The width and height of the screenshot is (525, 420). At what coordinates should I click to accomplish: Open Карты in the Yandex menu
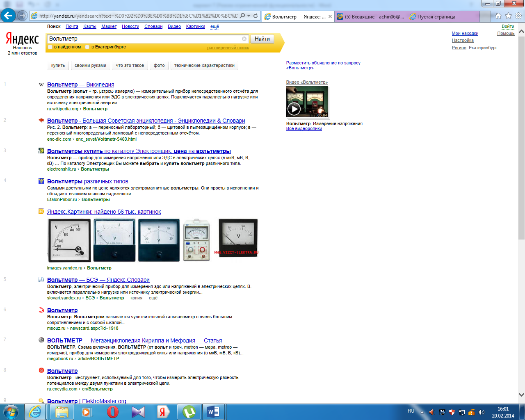pos(90,26)
